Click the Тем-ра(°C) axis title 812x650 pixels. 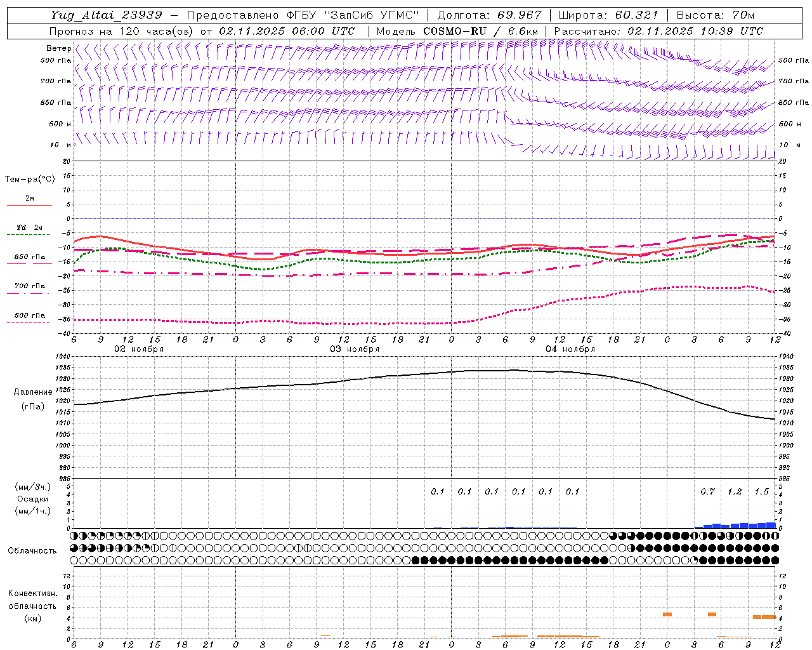[x=30, y=180]
